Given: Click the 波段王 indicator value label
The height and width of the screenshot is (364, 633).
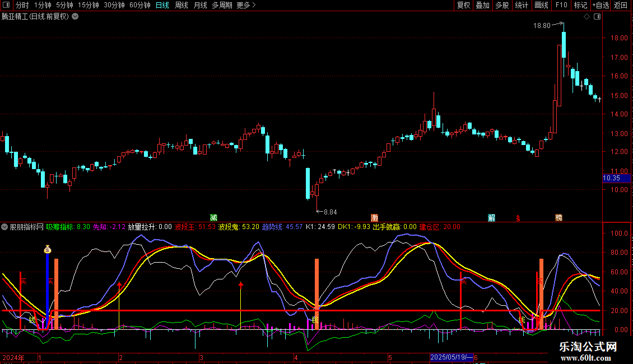Looking at the screenshot, I should pos(195,227).
